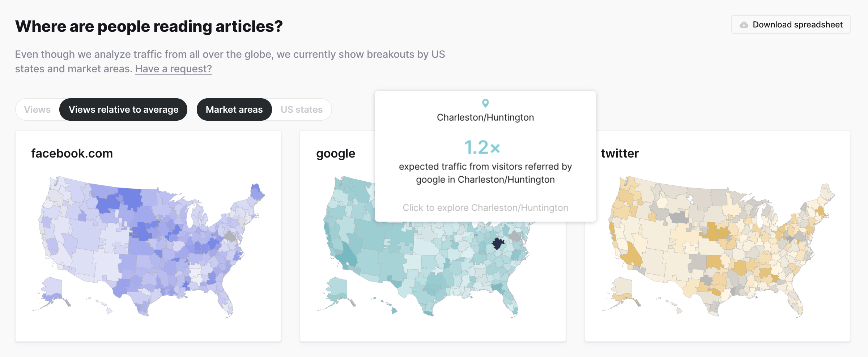Select Maine on the facebook.com map

[256, 190]
